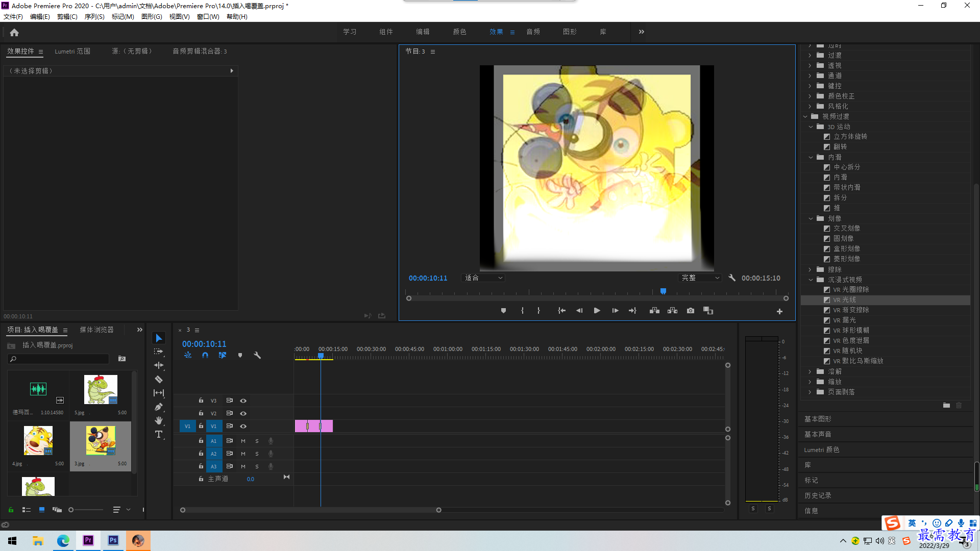Click the Lift button
This screenshot has width=980, height=551.
[654, 311]
